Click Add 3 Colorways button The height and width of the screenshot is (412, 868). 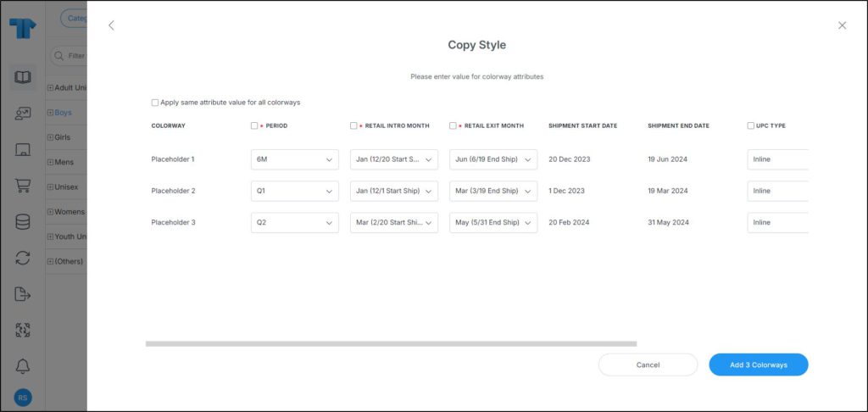click(x=759, y=365)
